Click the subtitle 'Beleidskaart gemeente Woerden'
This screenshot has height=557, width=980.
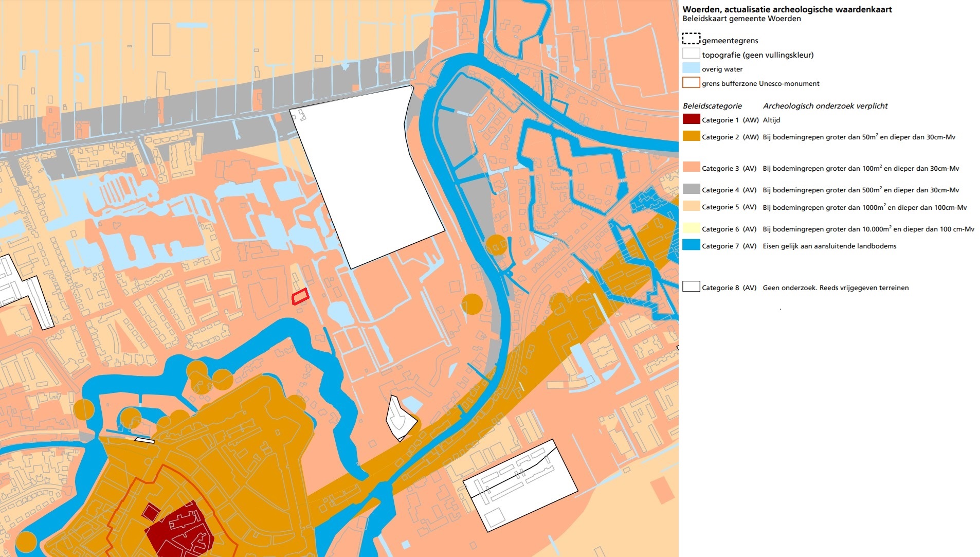coord(741,19)
